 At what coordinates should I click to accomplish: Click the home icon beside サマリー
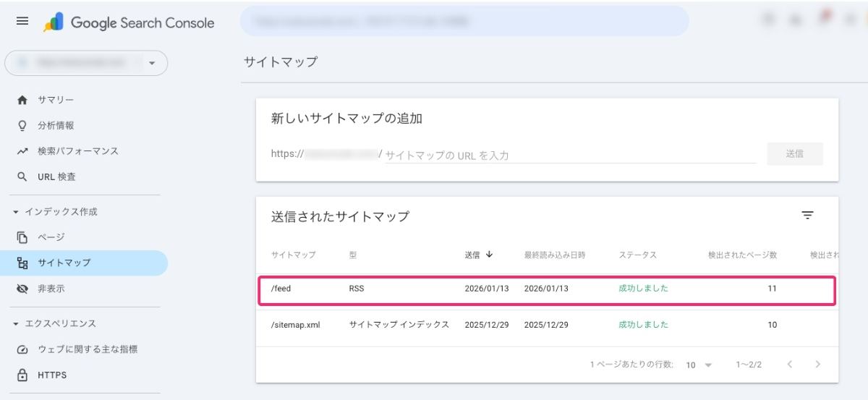coord(22,100)
